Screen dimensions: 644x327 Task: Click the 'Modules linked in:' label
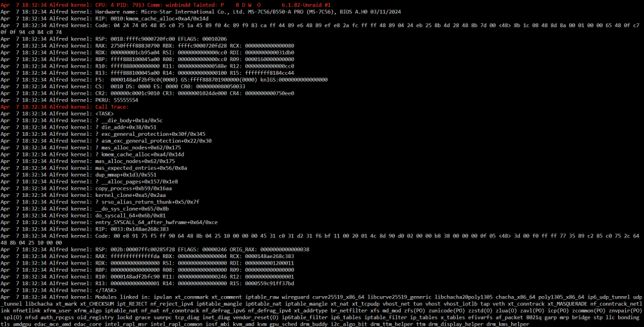(x=123, y=297)
